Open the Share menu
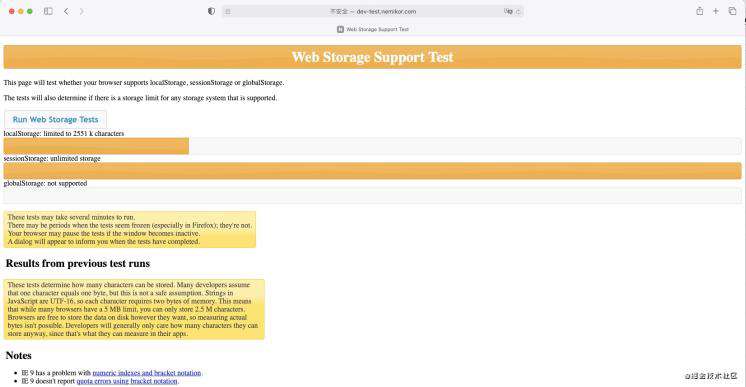The width and height of the screenshot is (746, 387). [x=699, y=11]
